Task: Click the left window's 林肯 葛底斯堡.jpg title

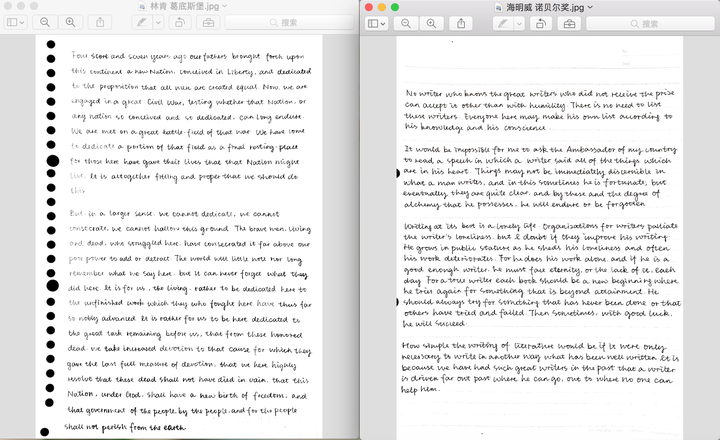Action: click(x=184, y=6)
